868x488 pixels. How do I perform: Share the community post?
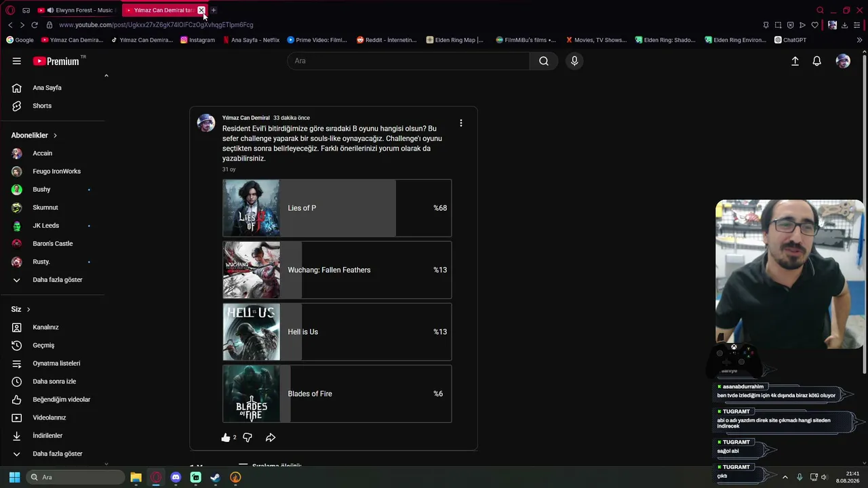pos(271,438)
